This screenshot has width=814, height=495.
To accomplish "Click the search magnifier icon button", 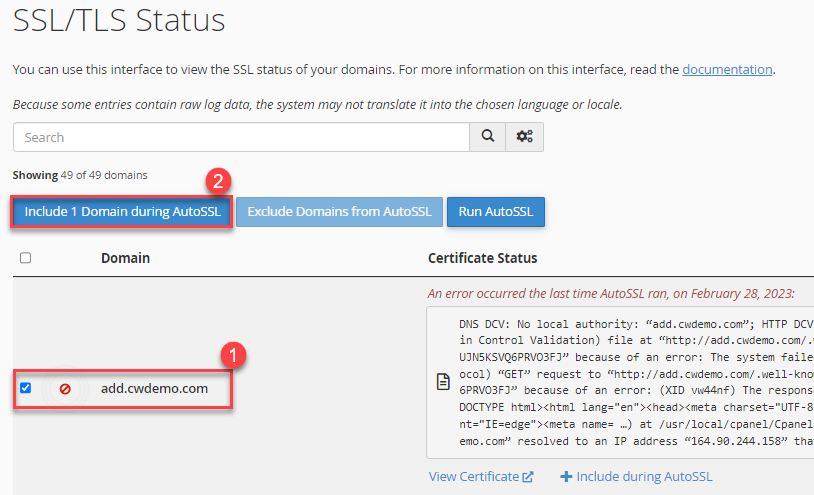I will [x=487, y=137].
